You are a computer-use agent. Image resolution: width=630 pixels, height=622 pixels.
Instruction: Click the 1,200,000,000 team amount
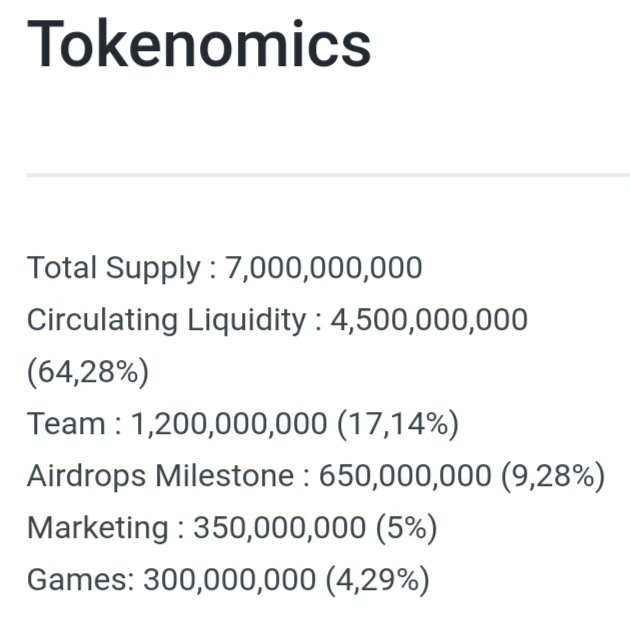click(229, 424)
